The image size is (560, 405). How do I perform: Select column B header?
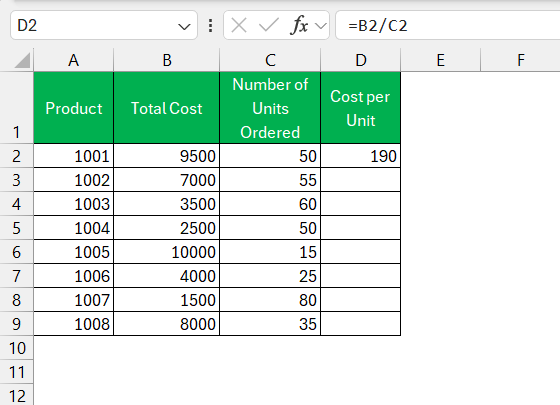pos(166,60)
